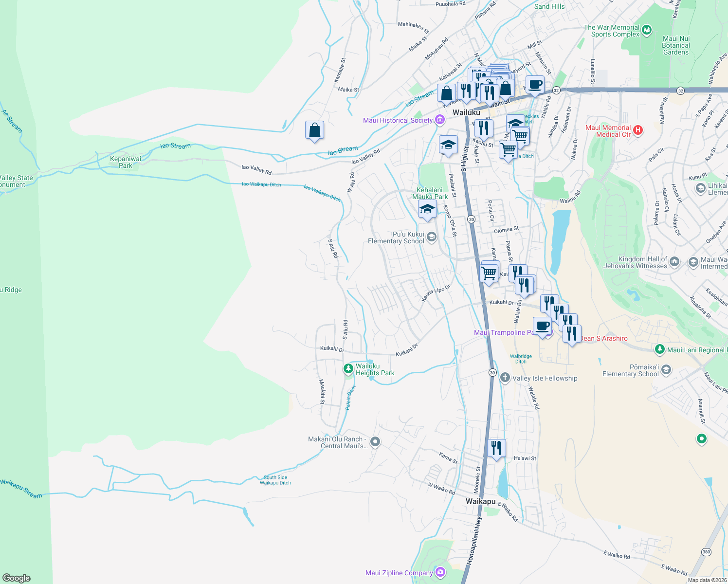Select the tree icon at Maui Lani Regional Park

660,349
